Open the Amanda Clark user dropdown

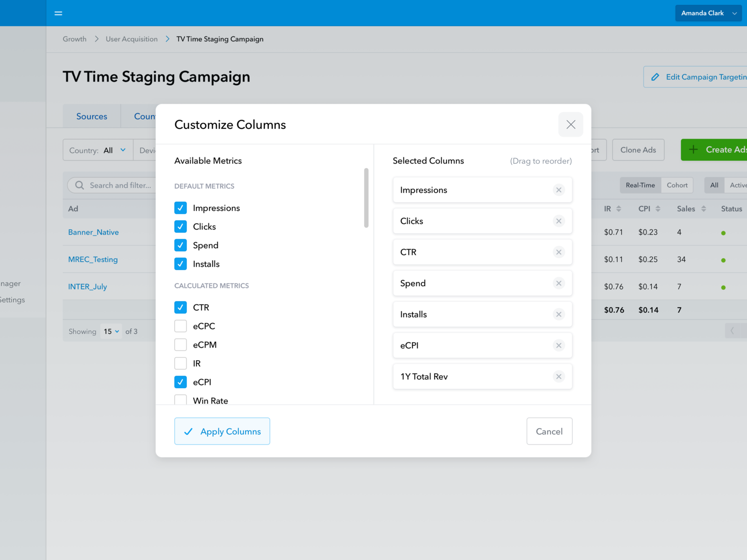pos(708,13)
